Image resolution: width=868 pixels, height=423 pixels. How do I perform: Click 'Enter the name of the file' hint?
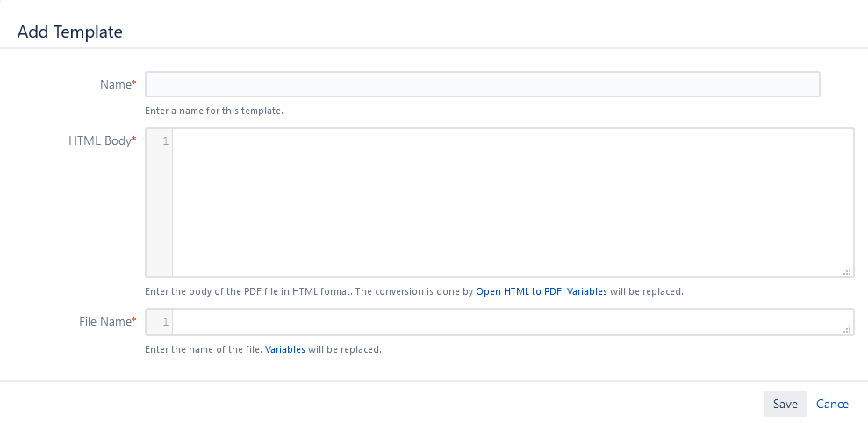(204, 349)
